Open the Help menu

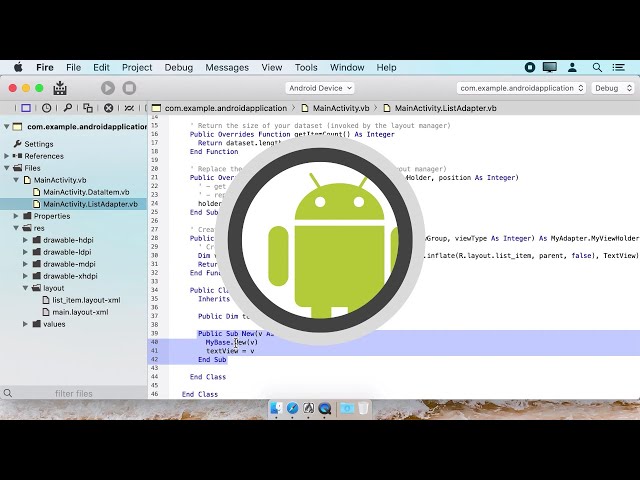pos(386,67)
